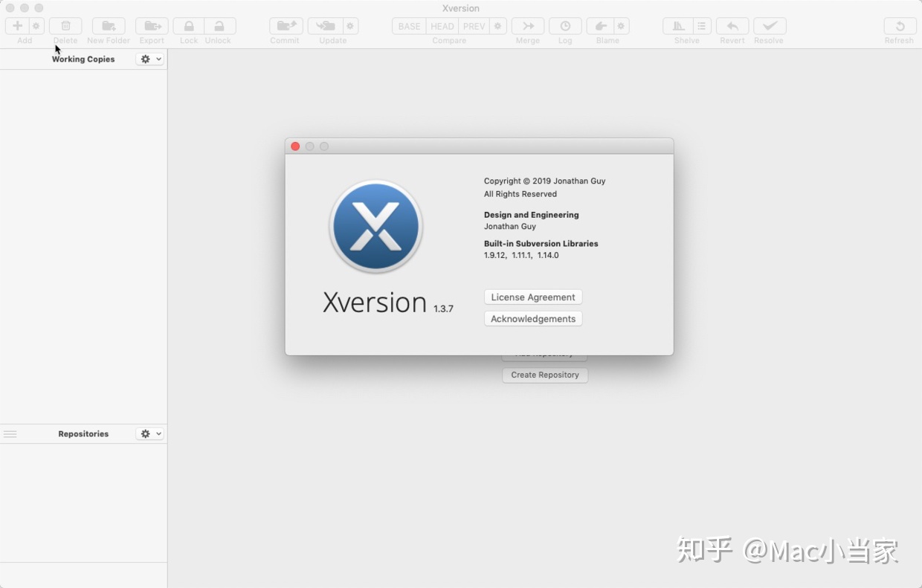
Task: Click the 'Copyright © 2019 Jonathan Guy' text
Action: [545, 181]
